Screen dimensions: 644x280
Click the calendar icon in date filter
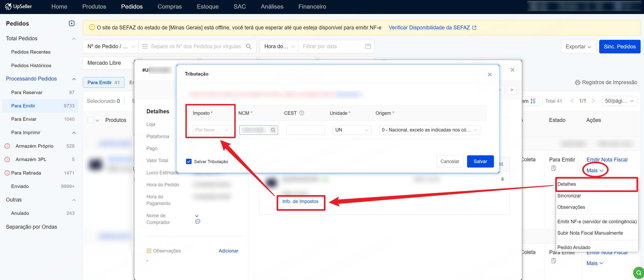[x=368, y=46]
